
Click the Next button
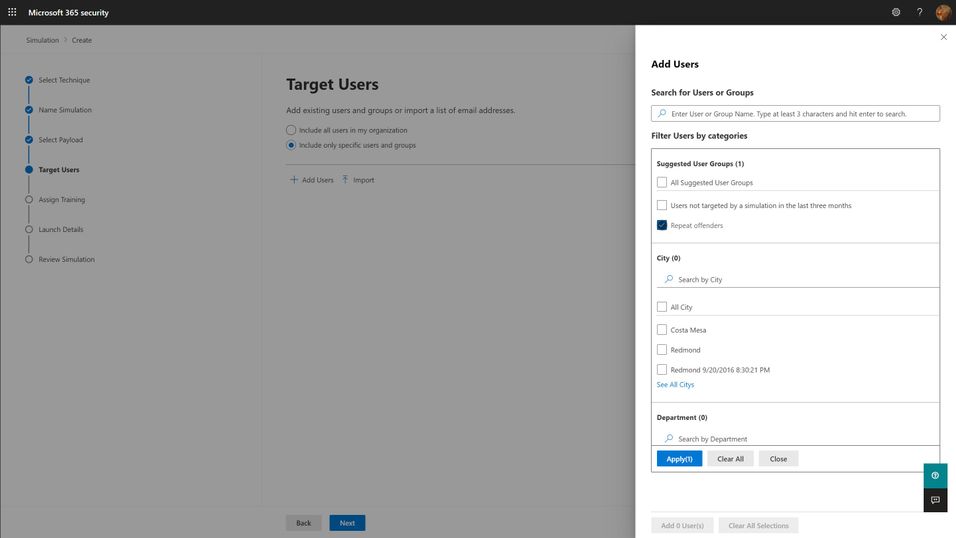[348, 523]
